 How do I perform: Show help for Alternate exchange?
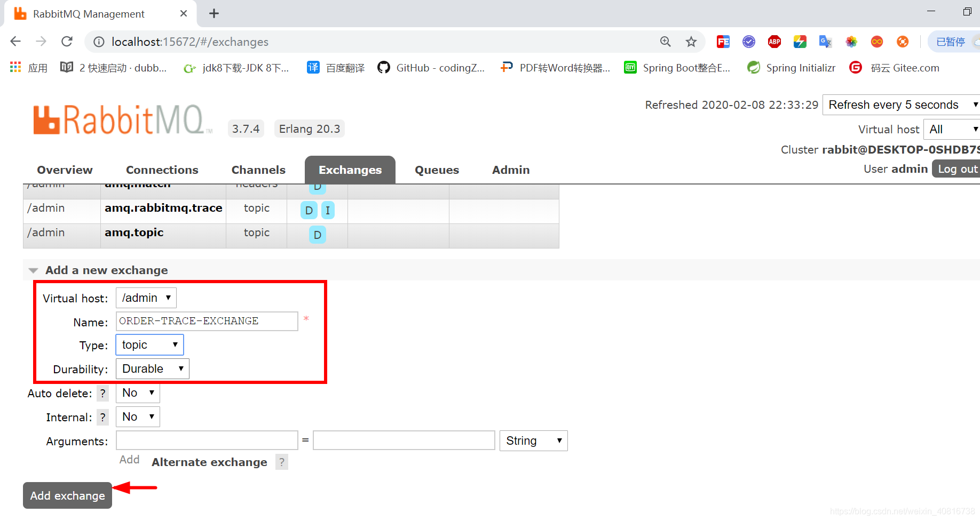(x=281, y=462)
